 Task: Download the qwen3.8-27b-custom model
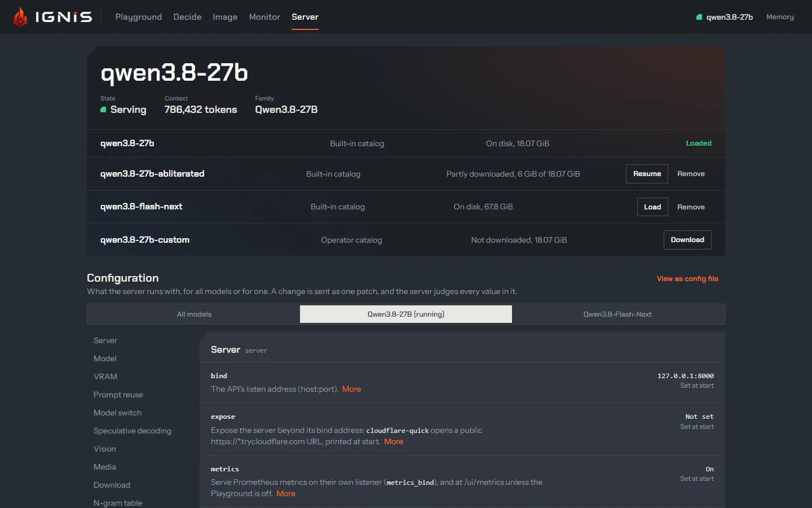click(x=687, y=240)
